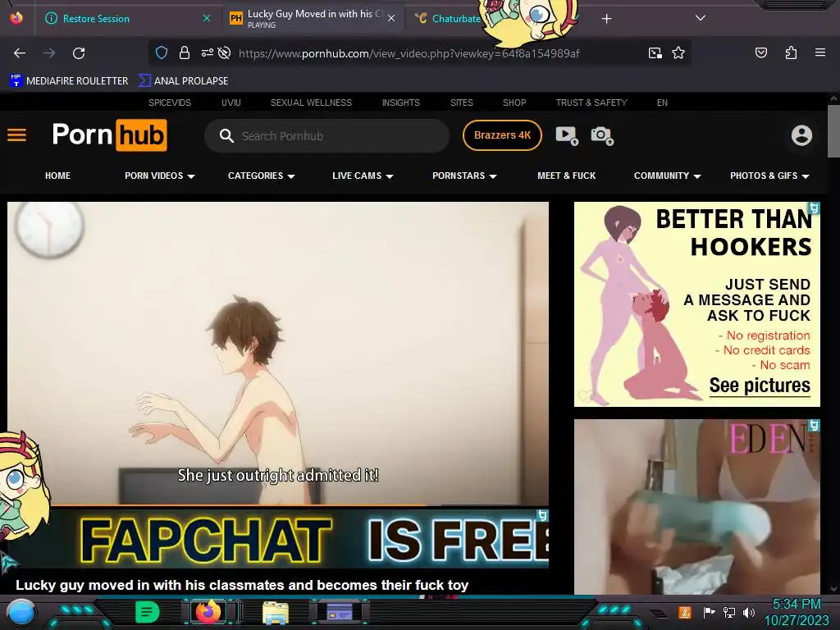Expand the list all tabs chevron
840x630 pixels.
coord(701,18)
